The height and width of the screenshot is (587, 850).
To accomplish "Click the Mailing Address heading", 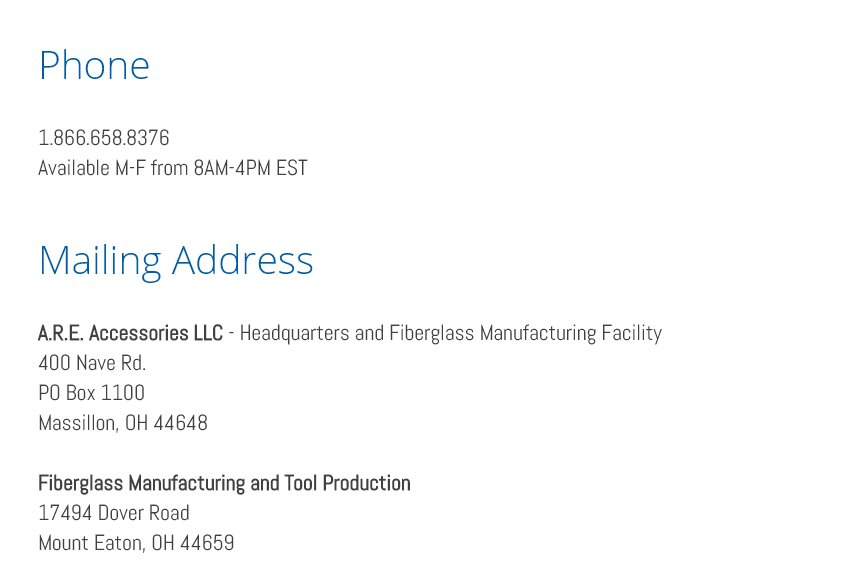I will [x=176, y=261].
